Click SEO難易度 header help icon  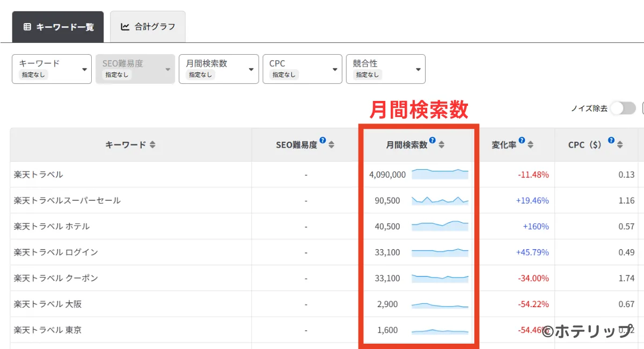click(x=323, y=141)
